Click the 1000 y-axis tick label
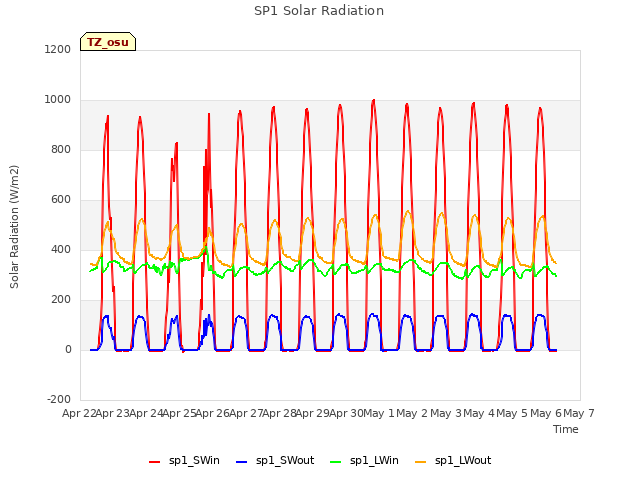Viewport: 640px width, 480px height. coord(58,100)
